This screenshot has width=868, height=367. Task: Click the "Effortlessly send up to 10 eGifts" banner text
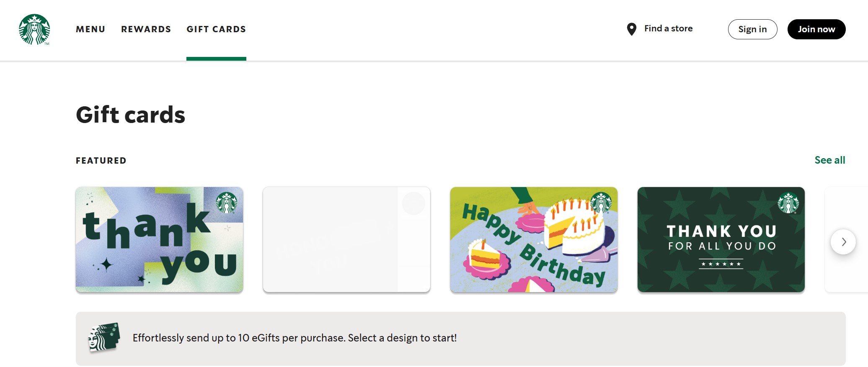point(294,338)
